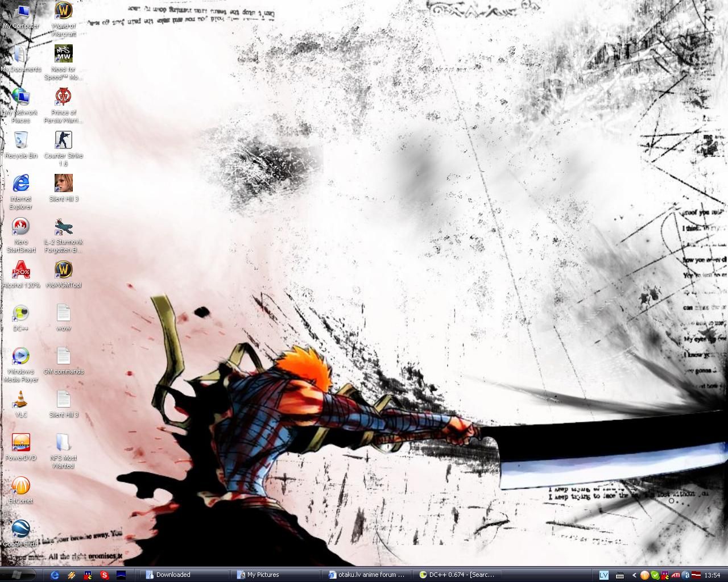Launch Windows Media Player desktop shortcut
Viewport: 728px width, 582px height.
click(21, 365)
